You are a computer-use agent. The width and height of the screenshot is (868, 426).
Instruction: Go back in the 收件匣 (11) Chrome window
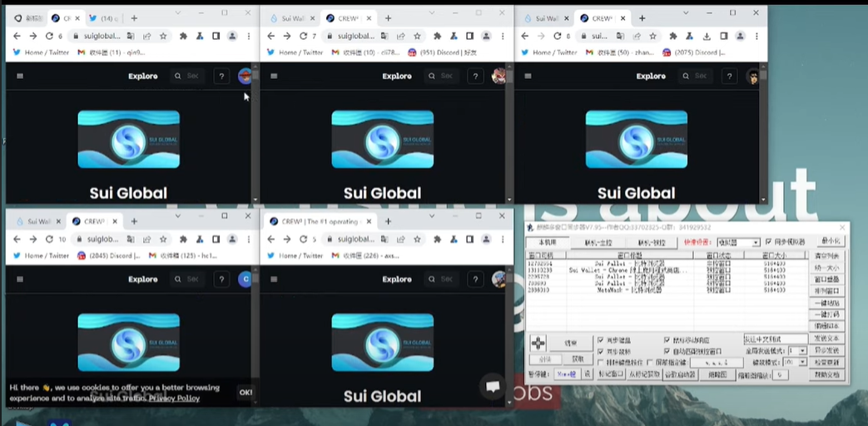click(x=17, y=36)
